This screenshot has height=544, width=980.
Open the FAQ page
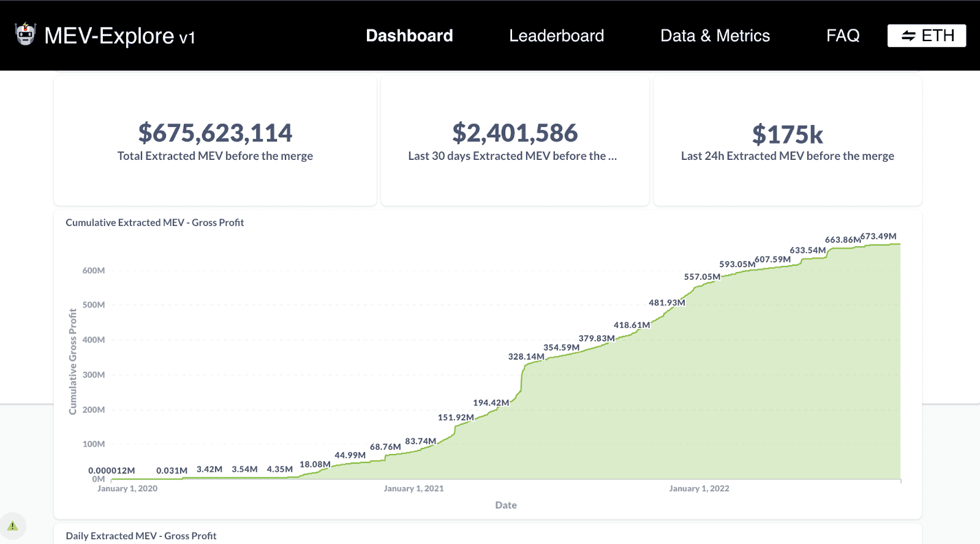pos(843,36)
